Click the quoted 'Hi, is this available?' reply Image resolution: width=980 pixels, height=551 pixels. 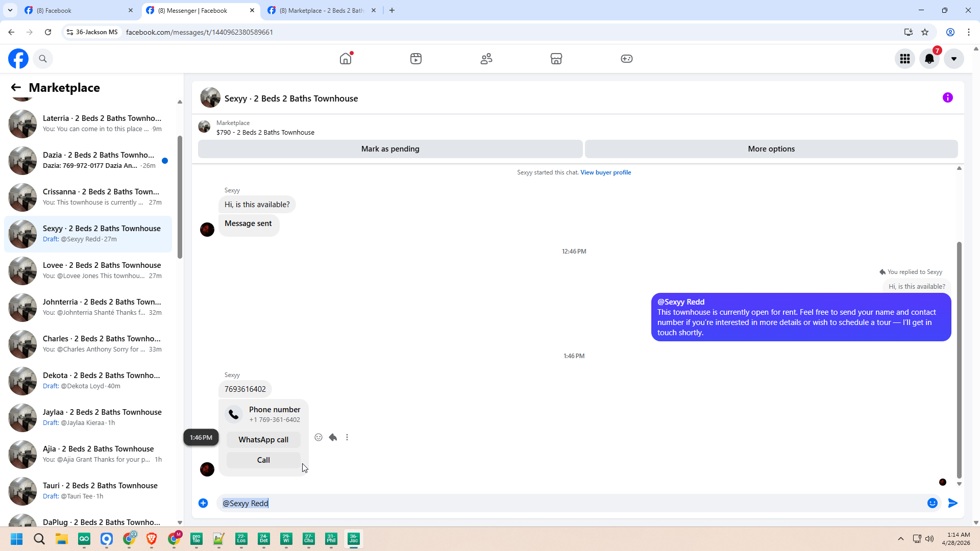click(x=917, y=287)
